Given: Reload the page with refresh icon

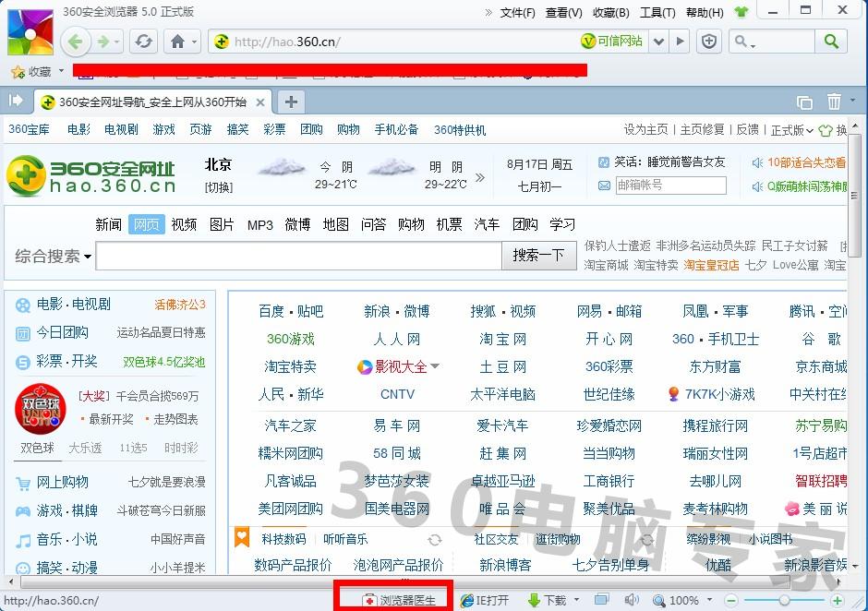Looking at the screenshot, I should coord(144,42).
